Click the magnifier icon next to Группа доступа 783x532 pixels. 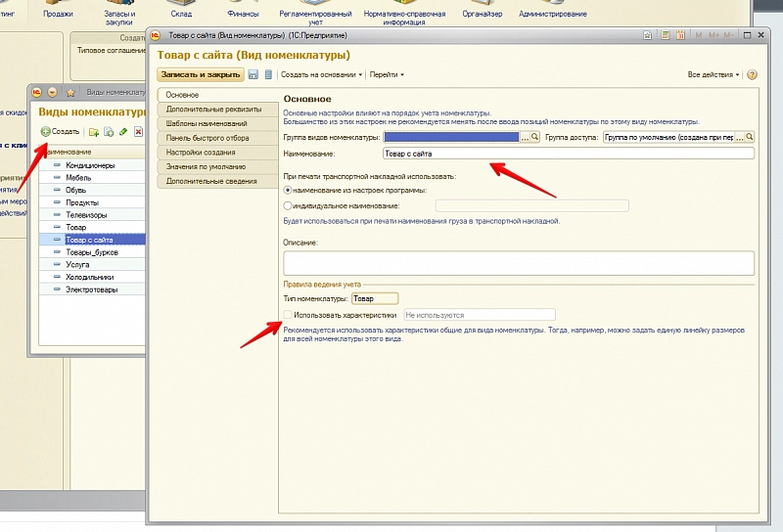point(751,138)
